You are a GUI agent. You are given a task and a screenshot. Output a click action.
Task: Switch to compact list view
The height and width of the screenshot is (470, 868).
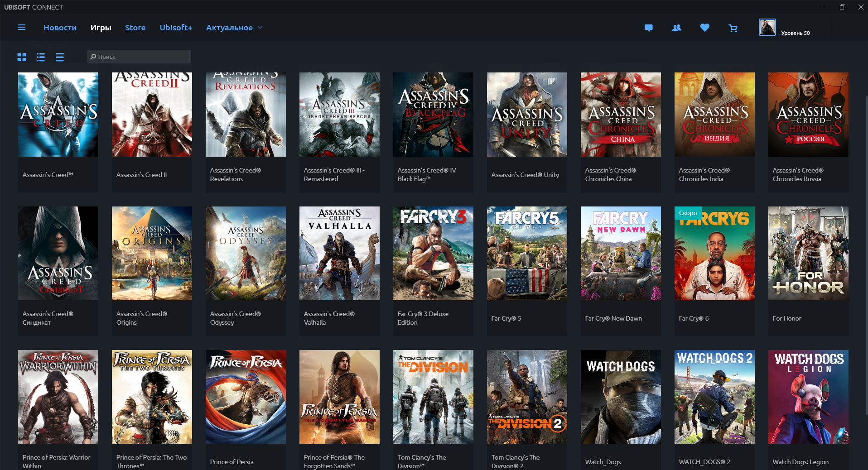60,57
